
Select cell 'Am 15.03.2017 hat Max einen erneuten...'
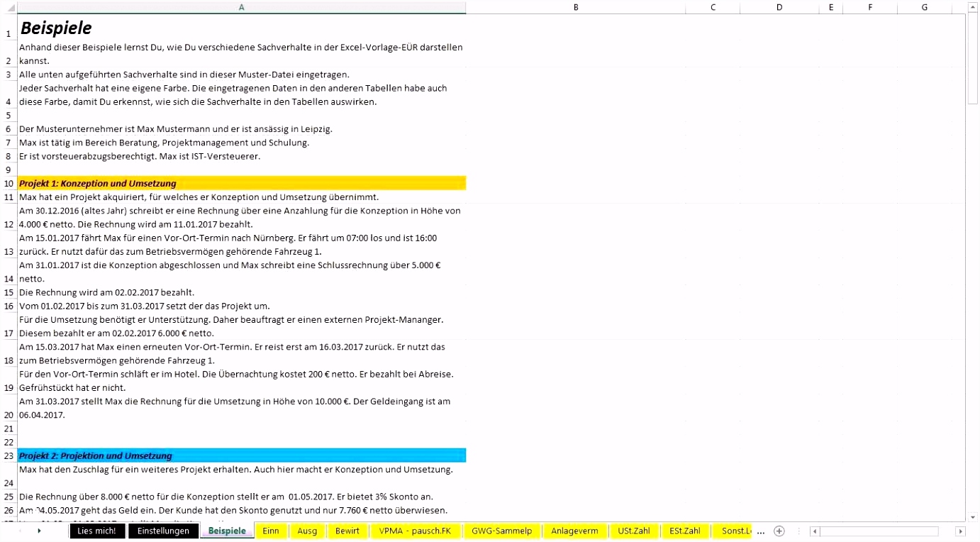click(x=242, y=353)
